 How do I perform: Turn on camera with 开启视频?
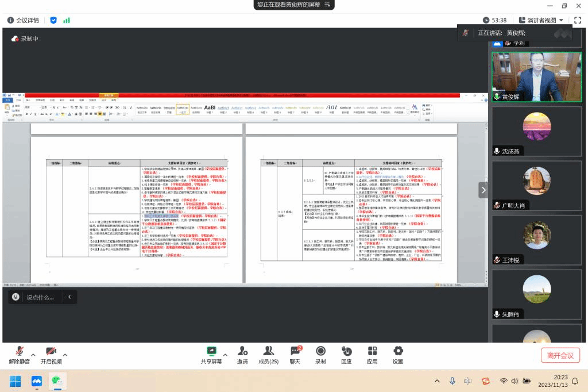51,351
